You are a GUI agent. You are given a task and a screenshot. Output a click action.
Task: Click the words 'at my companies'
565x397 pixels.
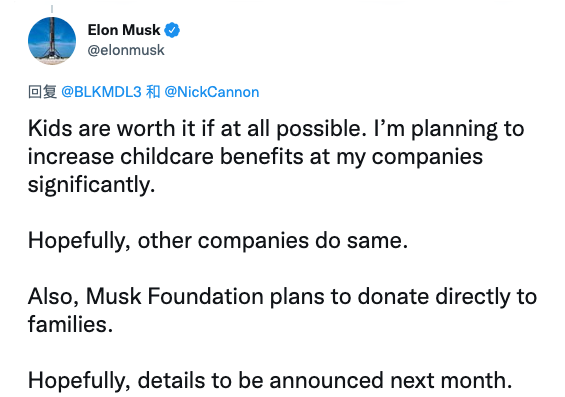(396, 157)
